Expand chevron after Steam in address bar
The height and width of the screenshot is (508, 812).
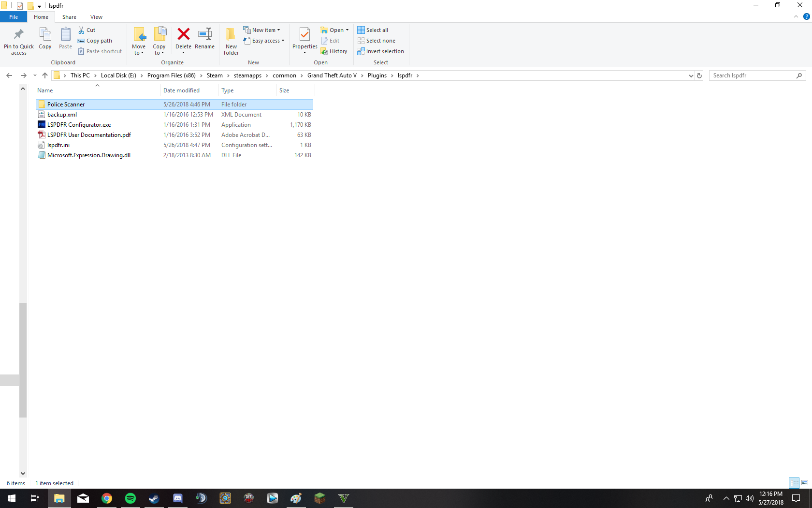(228, 75)
